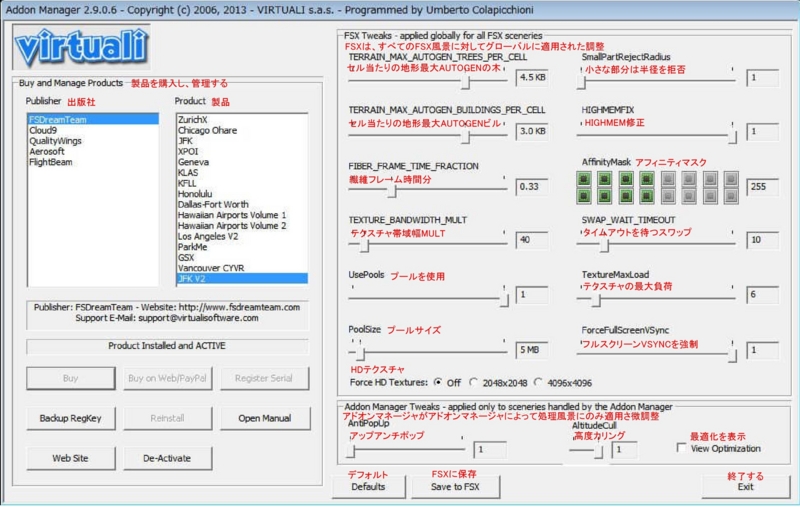
Task: Toggle last gray AffinityMask box, bottom row
Action: pyautogui.click(x=731, y=196)
